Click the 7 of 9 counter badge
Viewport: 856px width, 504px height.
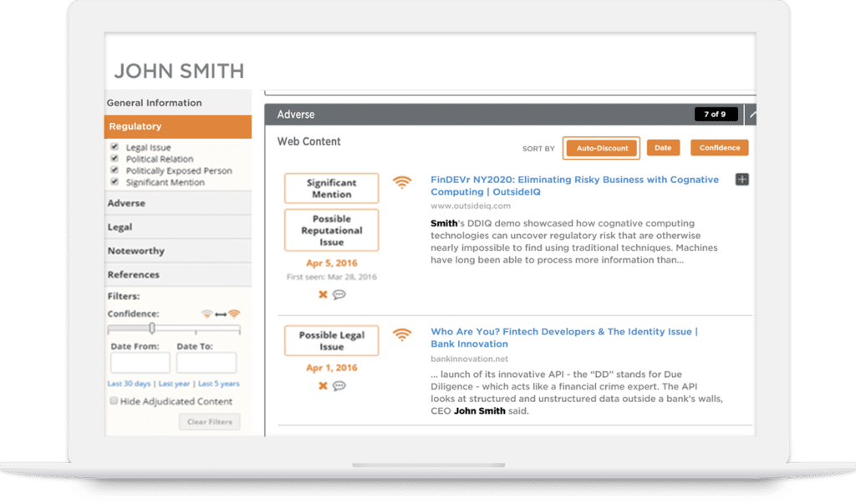pos(716,115)
